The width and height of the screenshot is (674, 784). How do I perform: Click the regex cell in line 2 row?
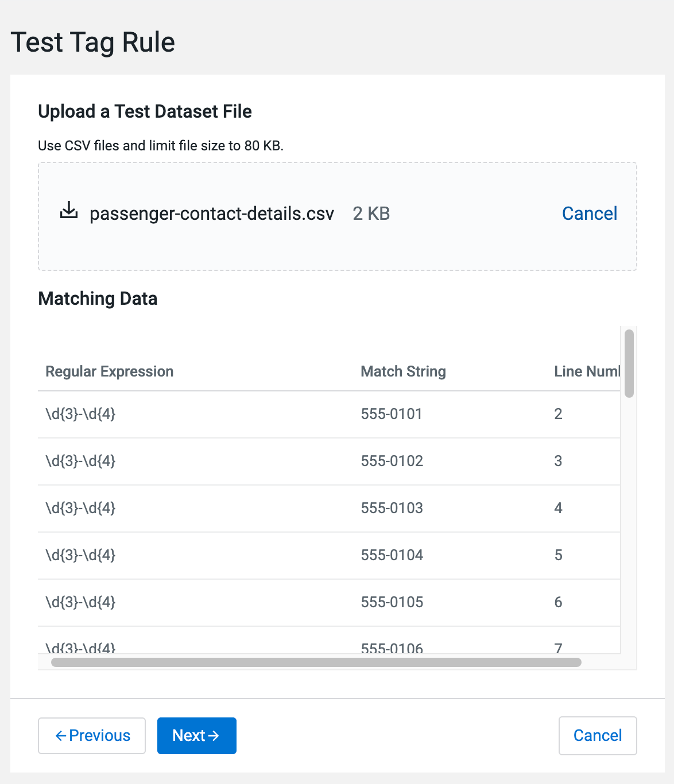pyautogui.click(x=80, y=414)
